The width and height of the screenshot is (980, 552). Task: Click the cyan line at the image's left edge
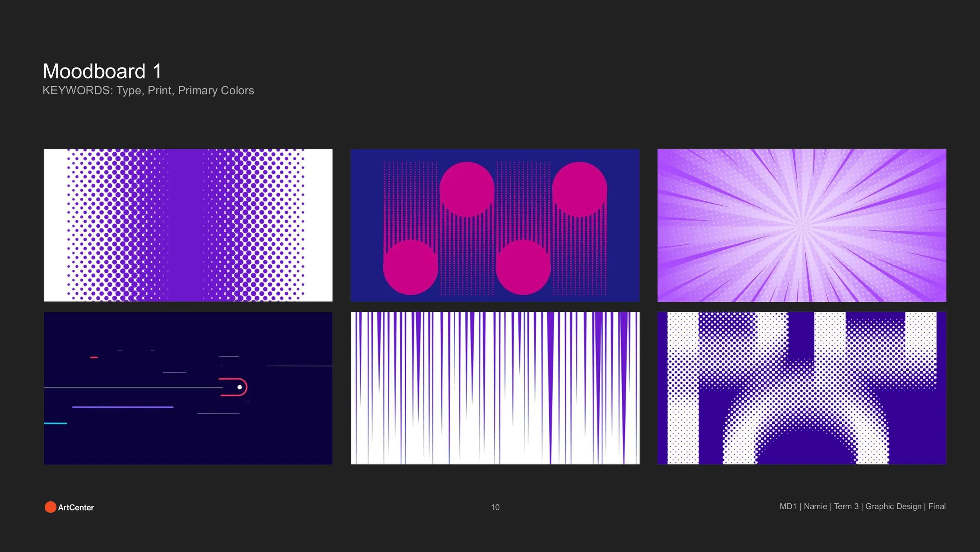(55, 423)
